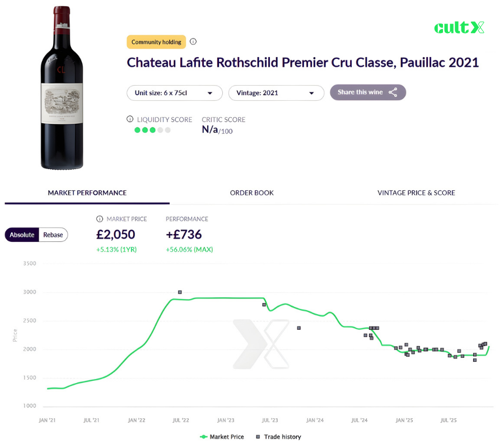Image resolution: width=504 pixels, height=448 pixels.
Task: Click the cultX logo
Action: click(x=459, y=27)
